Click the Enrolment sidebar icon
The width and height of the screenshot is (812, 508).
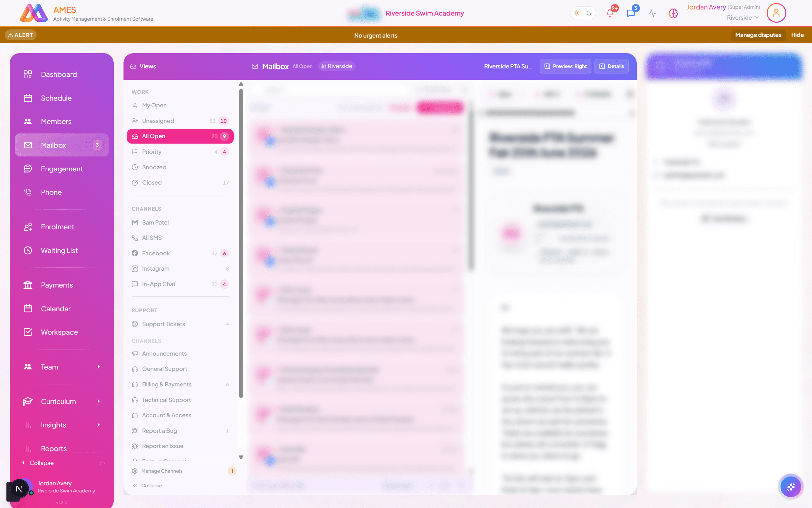(x=28, y=227)
